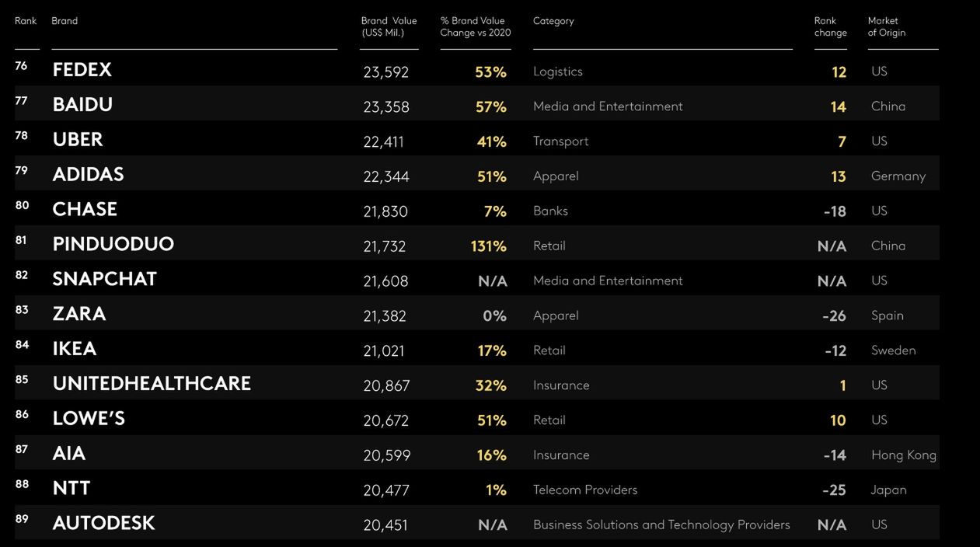Select IKEA's rank change of -12

click(835, 350)
